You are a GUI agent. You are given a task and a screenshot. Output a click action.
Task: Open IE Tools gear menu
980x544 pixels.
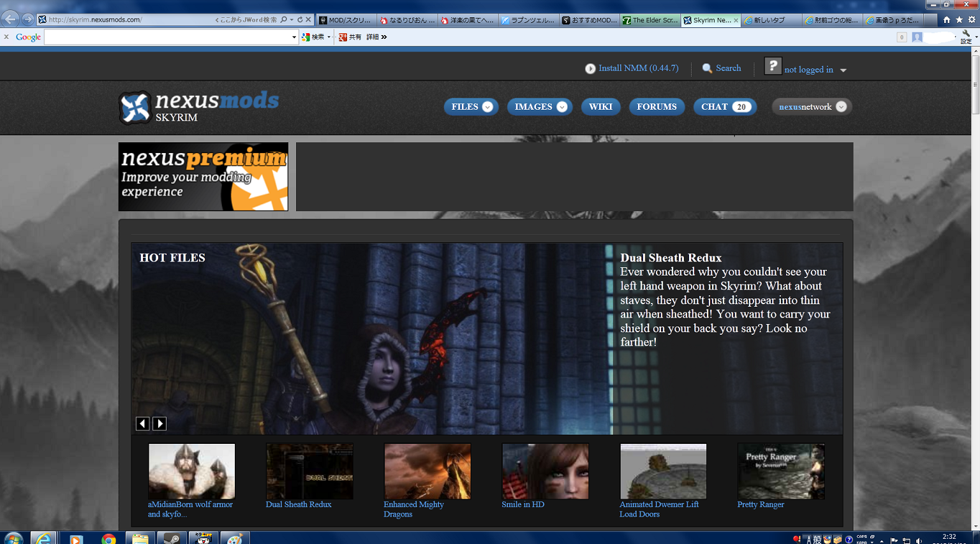(x=972, y=20)
